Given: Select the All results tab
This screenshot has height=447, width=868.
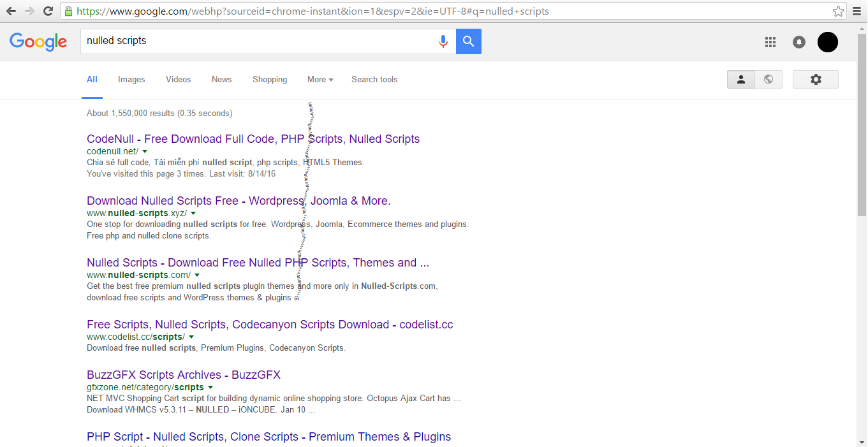Looking at the screenshot, I should point(92,80).
